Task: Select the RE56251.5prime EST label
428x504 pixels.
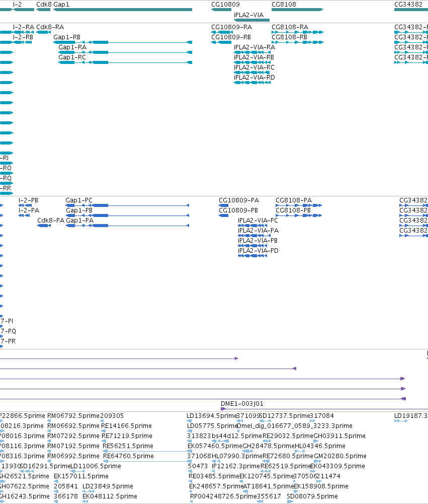Action: click(x=128, y=446)
